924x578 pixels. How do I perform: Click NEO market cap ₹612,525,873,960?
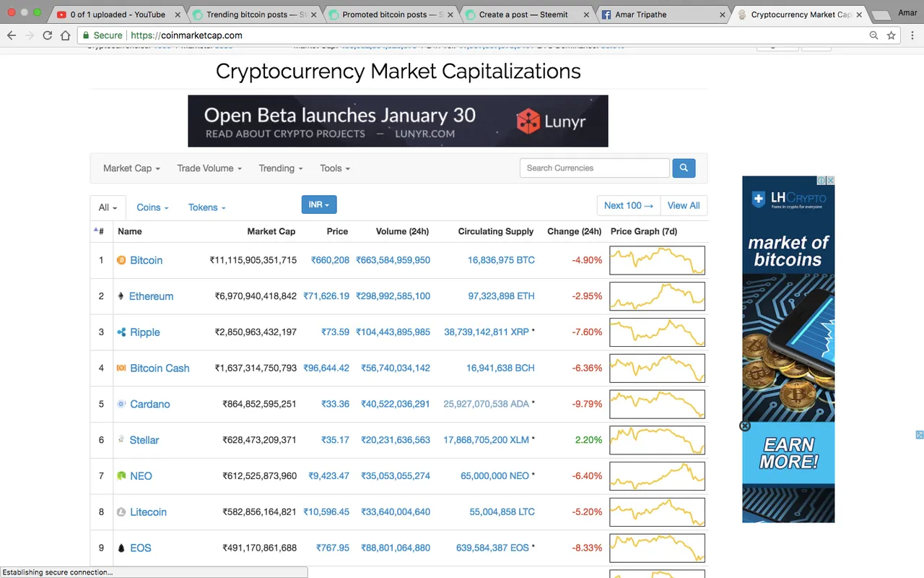259,475
